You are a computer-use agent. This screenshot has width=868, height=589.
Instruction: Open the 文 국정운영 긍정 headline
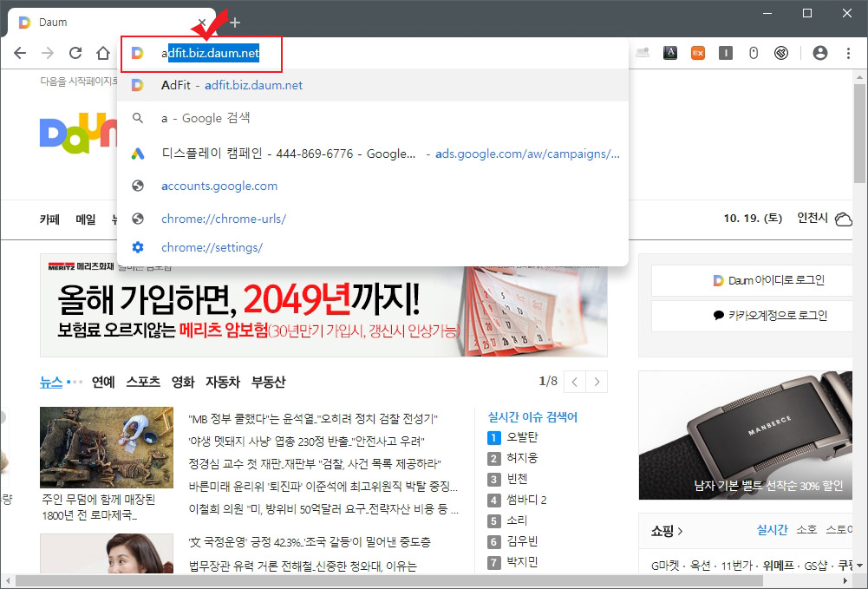[x=310, y=542]
